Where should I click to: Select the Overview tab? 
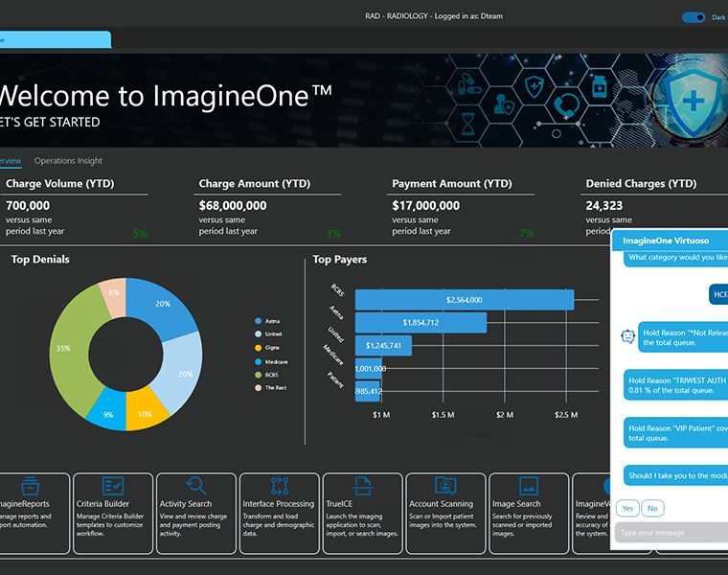point(11,161)
